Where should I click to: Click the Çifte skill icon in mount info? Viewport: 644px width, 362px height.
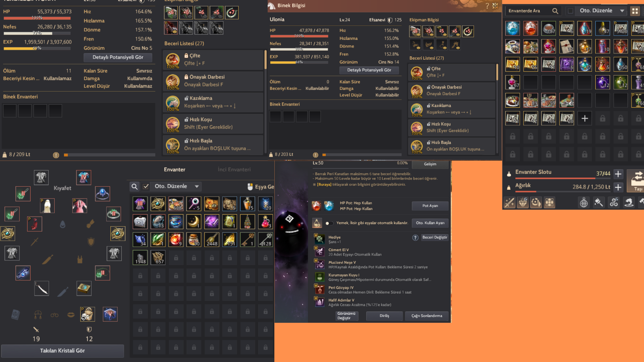pos(417,72)
